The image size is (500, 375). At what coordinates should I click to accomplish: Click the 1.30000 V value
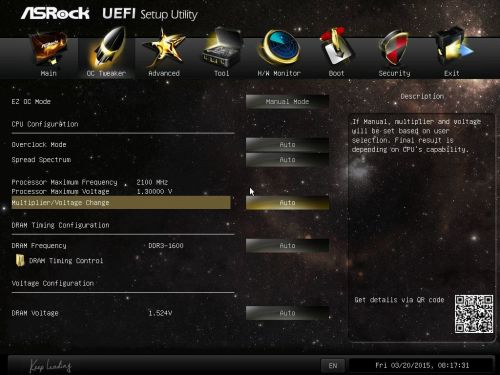155,192
